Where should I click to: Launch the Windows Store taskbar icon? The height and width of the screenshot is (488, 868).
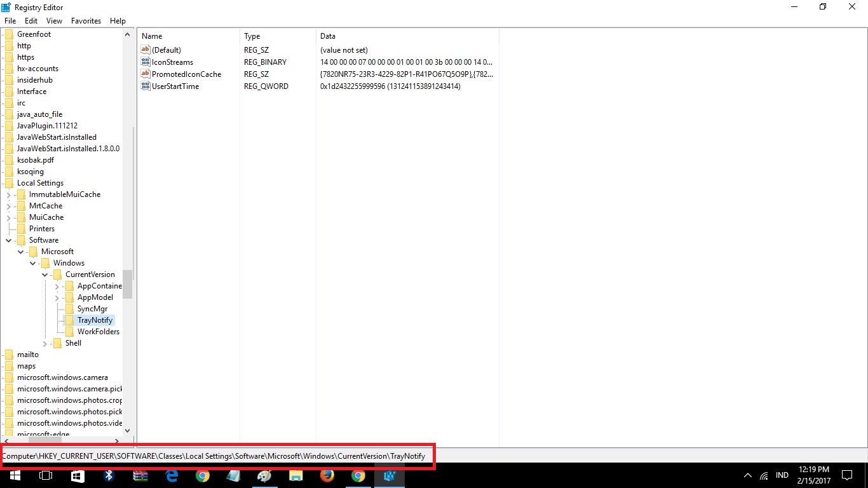coord(77,475)
